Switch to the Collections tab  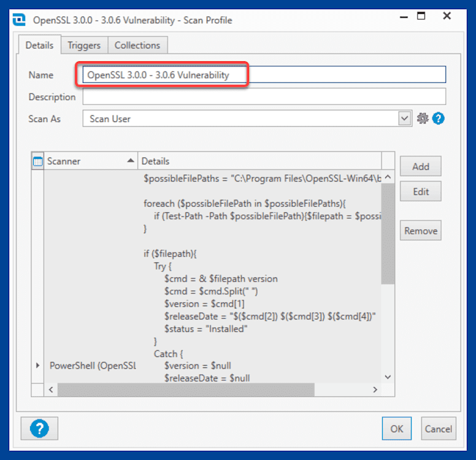click(137, 45)
